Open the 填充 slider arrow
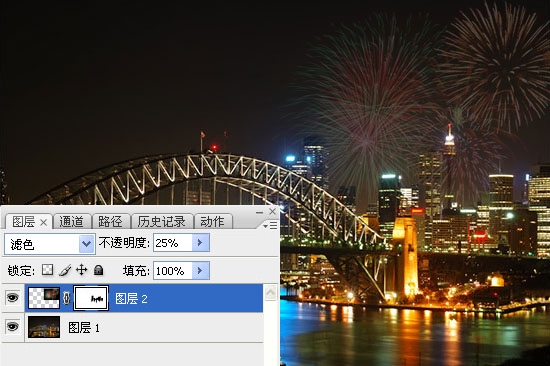 pyautogui.click(x=201, y=271)
